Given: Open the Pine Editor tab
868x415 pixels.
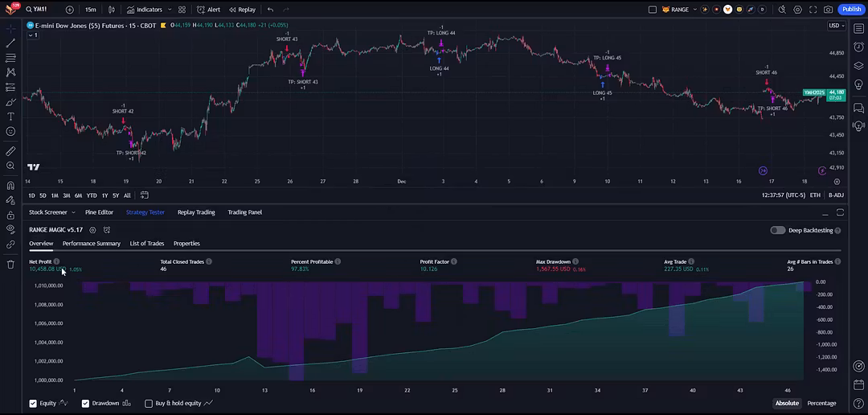Looking at the screenshot, I should 99,212.
